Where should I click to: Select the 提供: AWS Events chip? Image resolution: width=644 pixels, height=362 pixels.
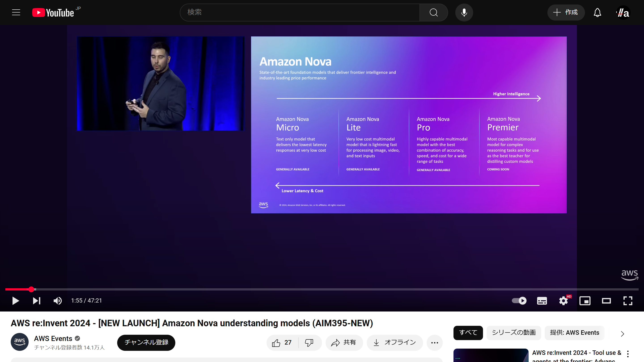pos(574,333)
